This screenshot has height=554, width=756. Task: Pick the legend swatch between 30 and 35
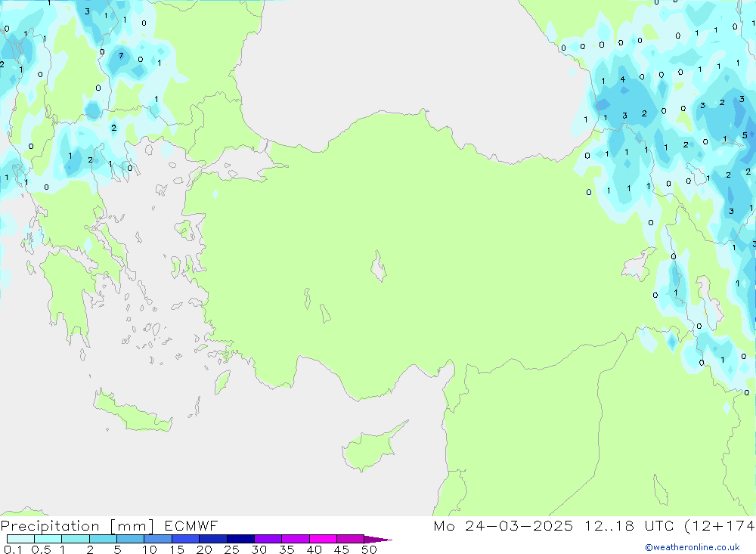coord(268,539)
